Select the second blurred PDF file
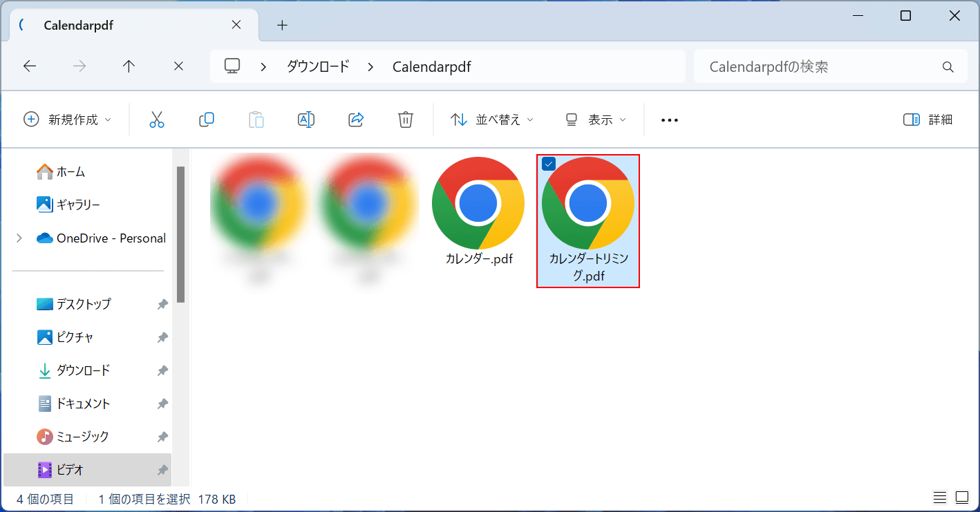Image resolution: width=980 pixels, height=512 pixels. (368, 220)
